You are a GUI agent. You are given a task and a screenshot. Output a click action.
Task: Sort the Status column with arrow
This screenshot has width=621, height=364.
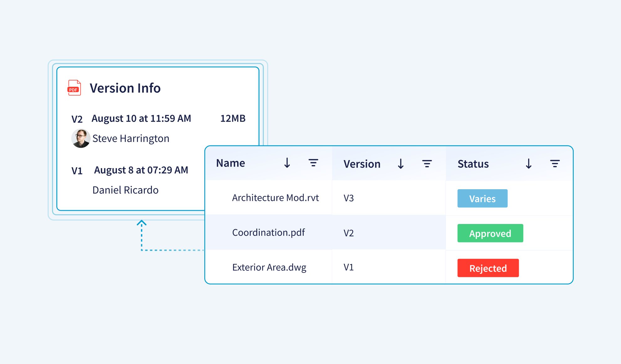click(x=529, y=164)
